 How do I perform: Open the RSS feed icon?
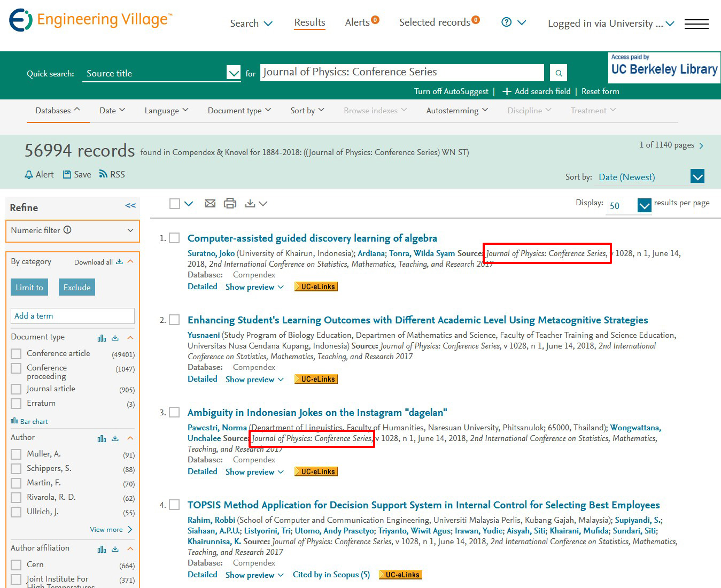pyautogui.click(x=103, y=174)
